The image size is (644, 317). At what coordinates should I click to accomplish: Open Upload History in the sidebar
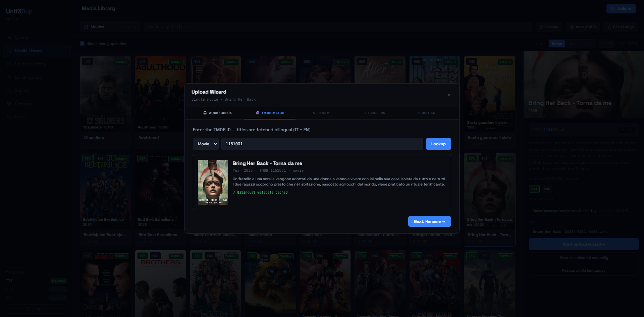(x=30, y=64)
